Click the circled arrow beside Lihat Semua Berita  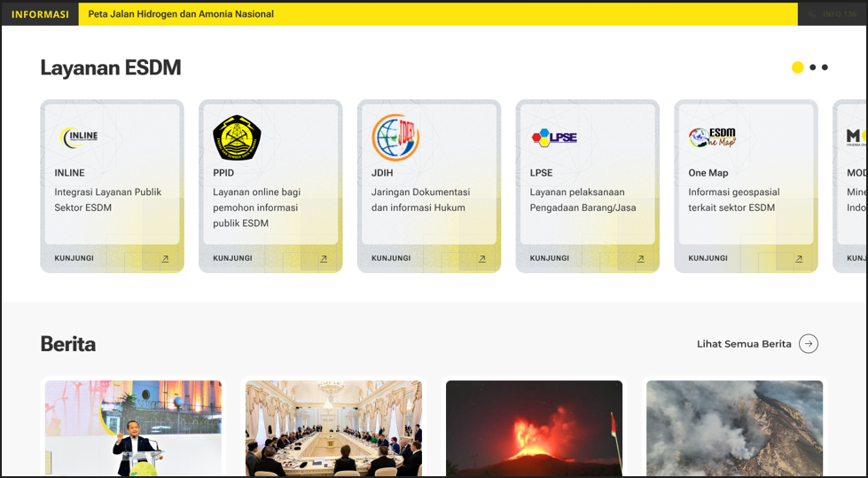pyautogui.click(x=808, y=344)
